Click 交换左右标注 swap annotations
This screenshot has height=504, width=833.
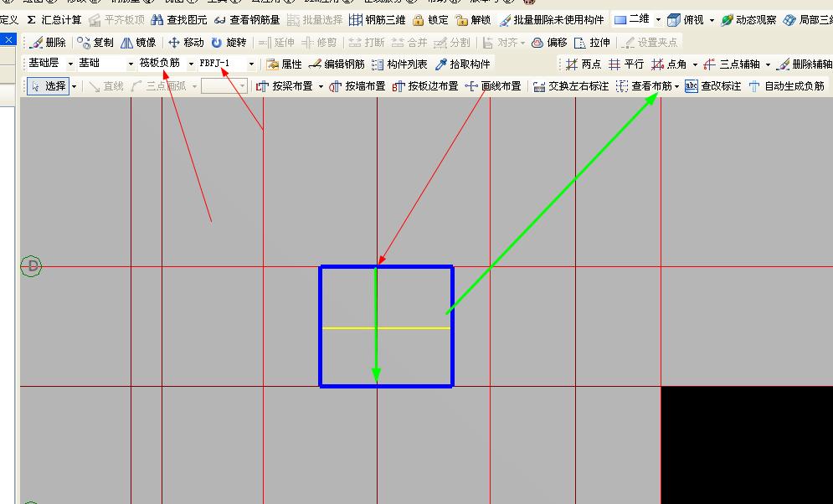pos(571,86)
